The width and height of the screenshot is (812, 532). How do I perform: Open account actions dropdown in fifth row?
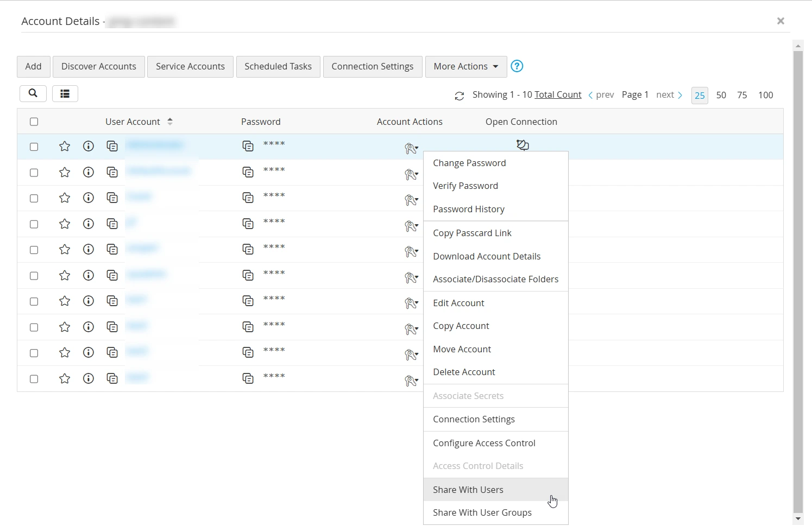point(411,251)
